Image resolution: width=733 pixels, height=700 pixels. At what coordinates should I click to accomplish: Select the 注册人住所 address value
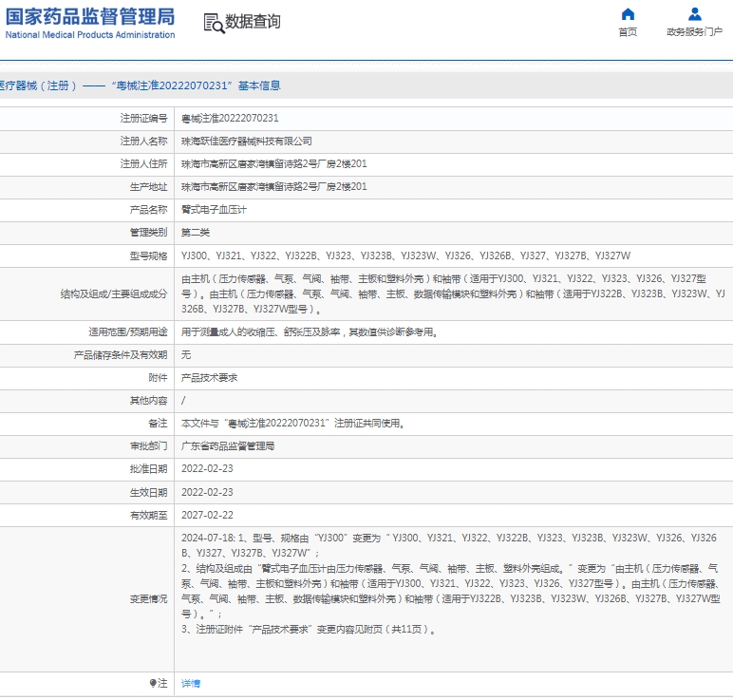pyautogui.click(x=274, y=164)
